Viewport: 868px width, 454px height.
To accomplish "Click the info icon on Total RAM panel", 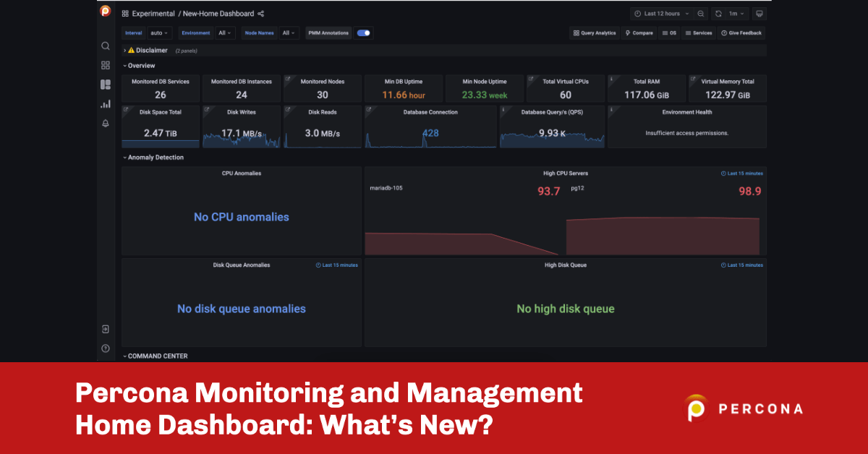I will click(x=612, y=78).
